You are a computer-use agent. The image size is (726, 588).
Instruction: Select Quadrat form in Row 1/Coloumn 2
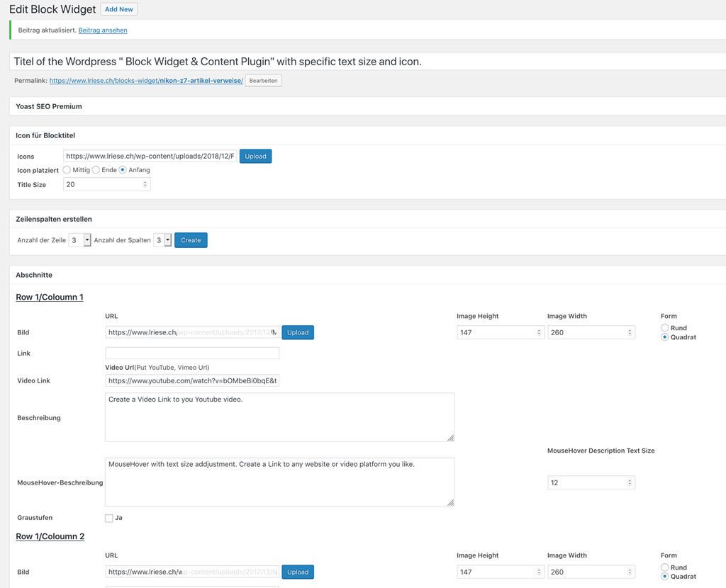(x=665, y=577)
